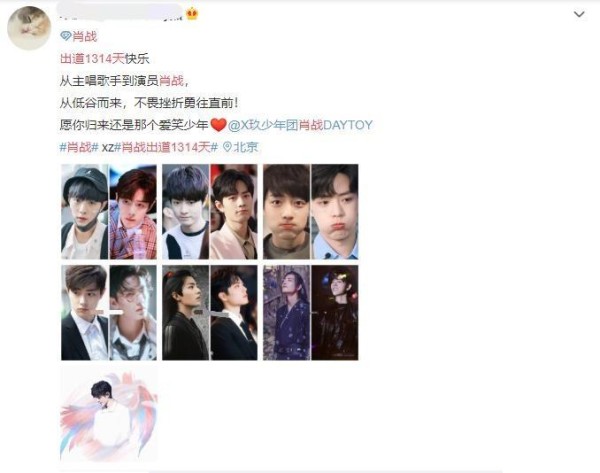Open the post options chevron menu
This screenshot has height=473, width=600.
[x=579, y=15]
